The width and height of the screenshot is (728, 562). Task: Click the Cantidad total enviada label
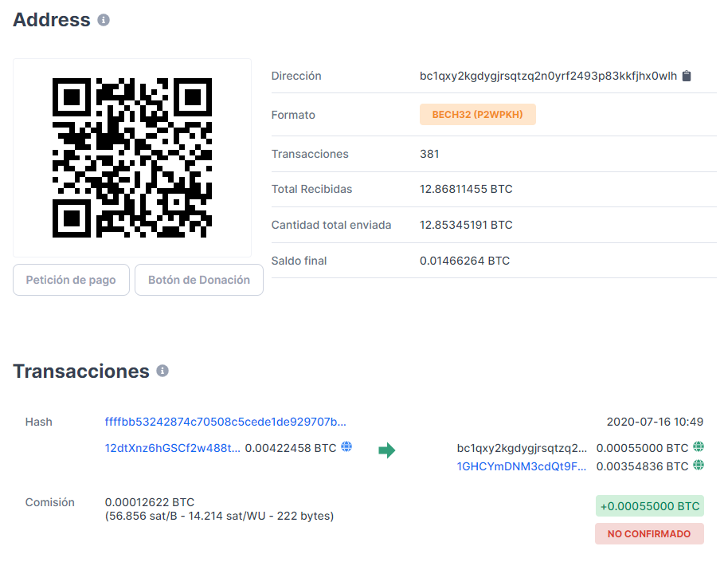pyautogui.click(x=331, y=225)
